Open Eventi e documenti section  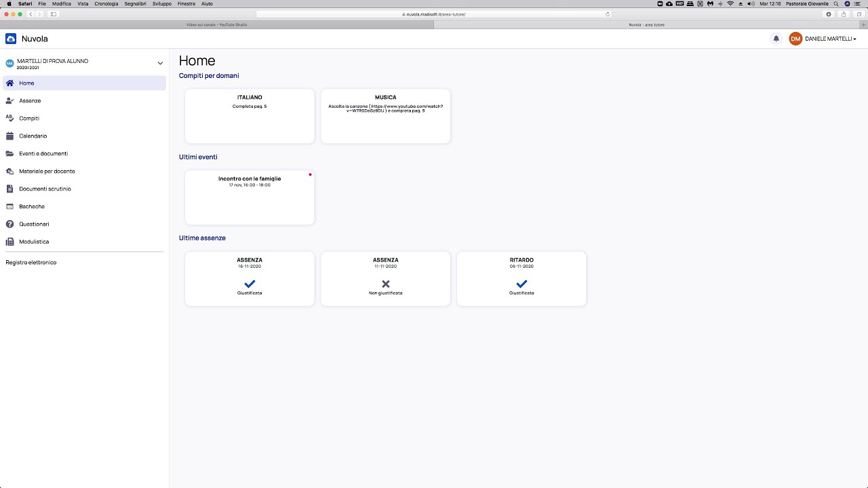tap(84, 153)
